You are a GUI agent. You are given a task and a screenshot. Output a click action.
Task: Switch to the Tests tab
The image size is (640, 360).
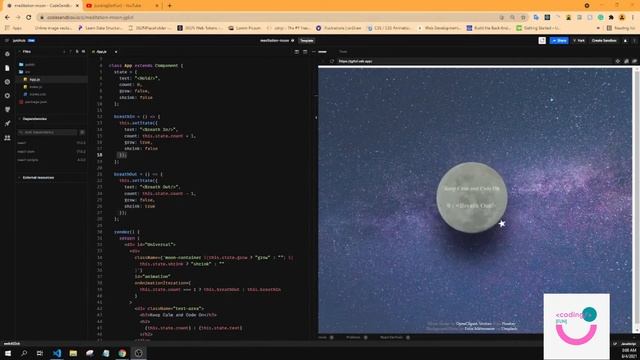[343, 52]
